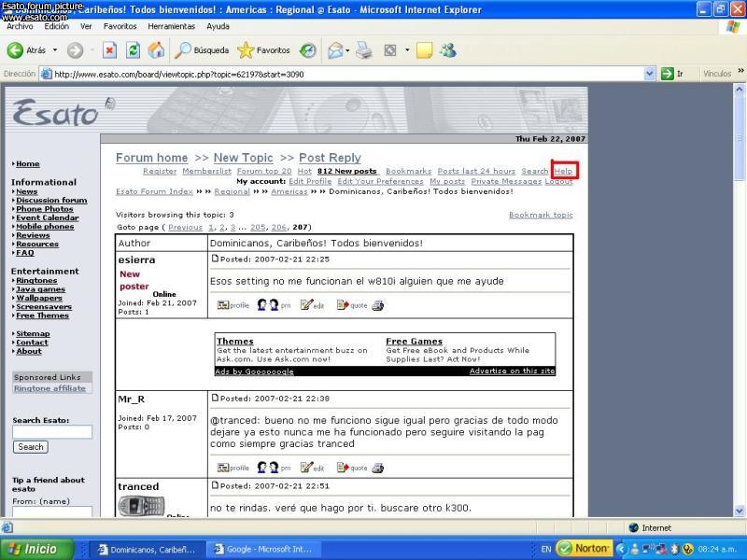Click the printer icon in esierra's post
This screenshot has width=747, height=560.
[378, 305]
